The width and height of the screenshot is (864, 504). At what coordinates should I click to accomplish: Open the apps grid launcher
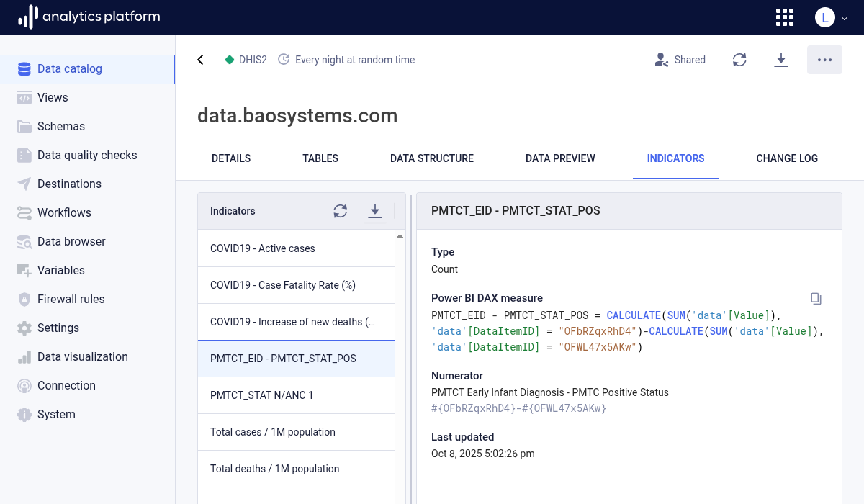(785, 17)
